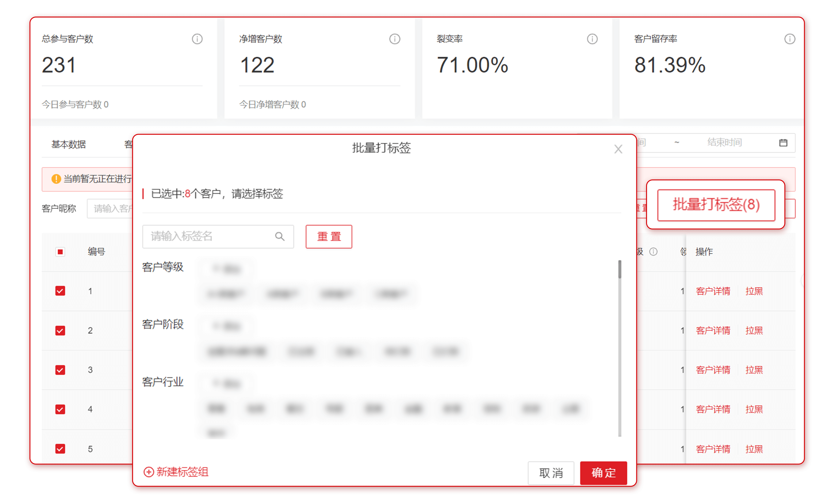The width and height of the screenshot is (835, 504).
Task: Click the plus icon for 新建标签组
Action: [x=148, y=472]
